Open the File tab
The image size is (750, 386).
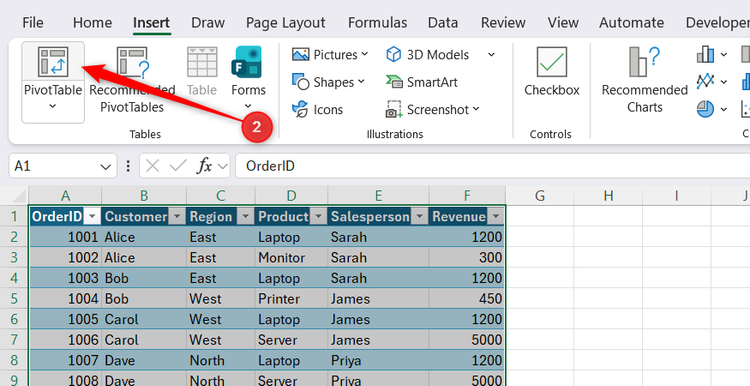coord(33,22)
